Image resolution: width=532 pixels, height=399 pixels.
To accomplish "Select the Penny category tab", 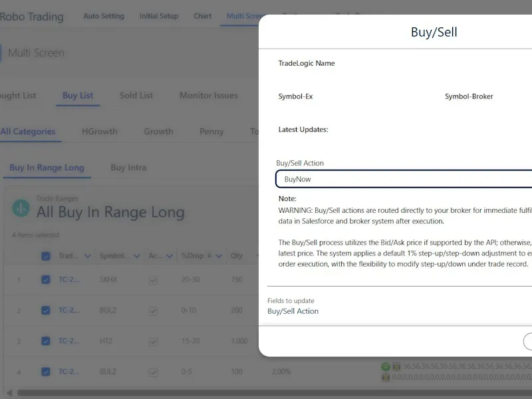I will (x=211, y=131).
